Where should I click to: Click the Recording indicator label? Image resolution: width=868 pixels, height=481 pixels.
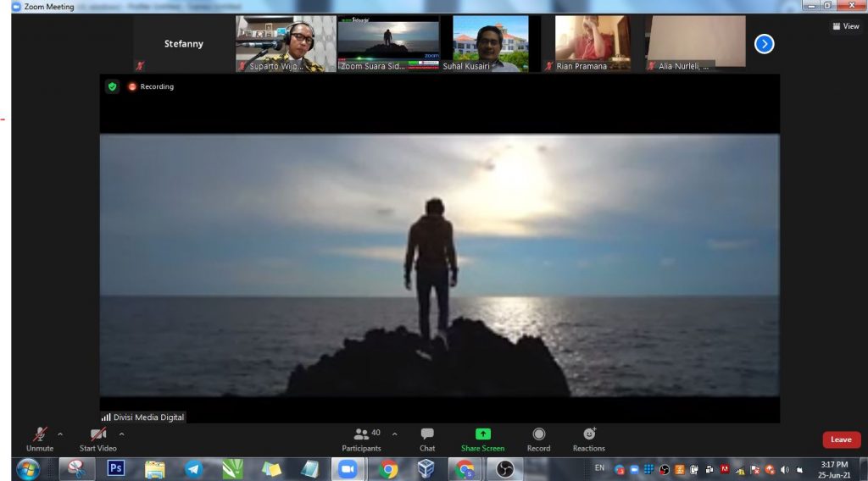tap(156, 86)
